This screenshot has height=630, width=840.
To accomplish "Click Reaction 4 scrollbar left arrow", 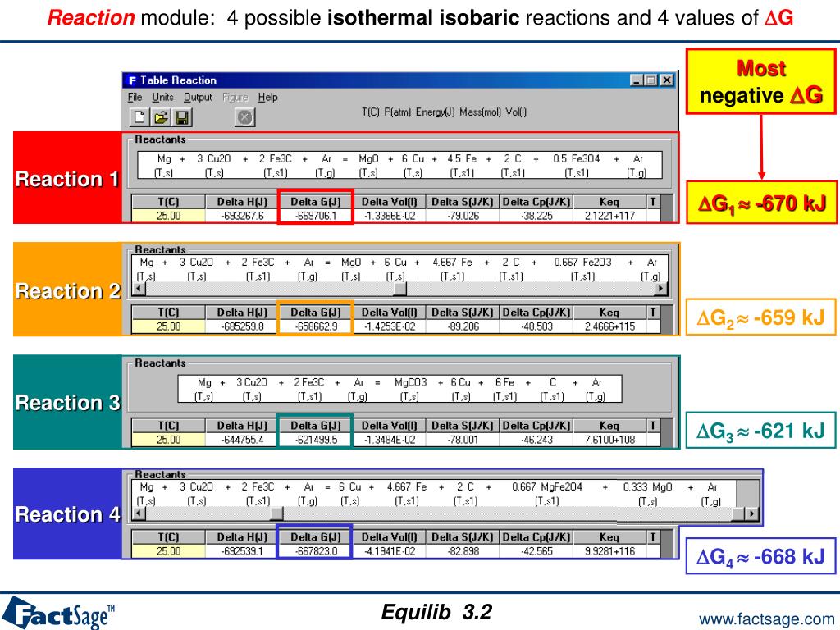I will point(139,514).
